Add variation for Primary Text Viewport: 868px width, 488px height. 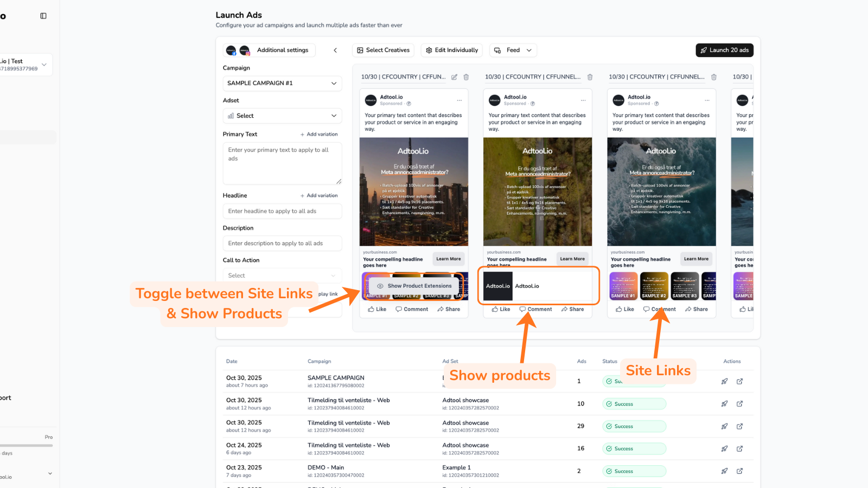(x=319, y=134)
